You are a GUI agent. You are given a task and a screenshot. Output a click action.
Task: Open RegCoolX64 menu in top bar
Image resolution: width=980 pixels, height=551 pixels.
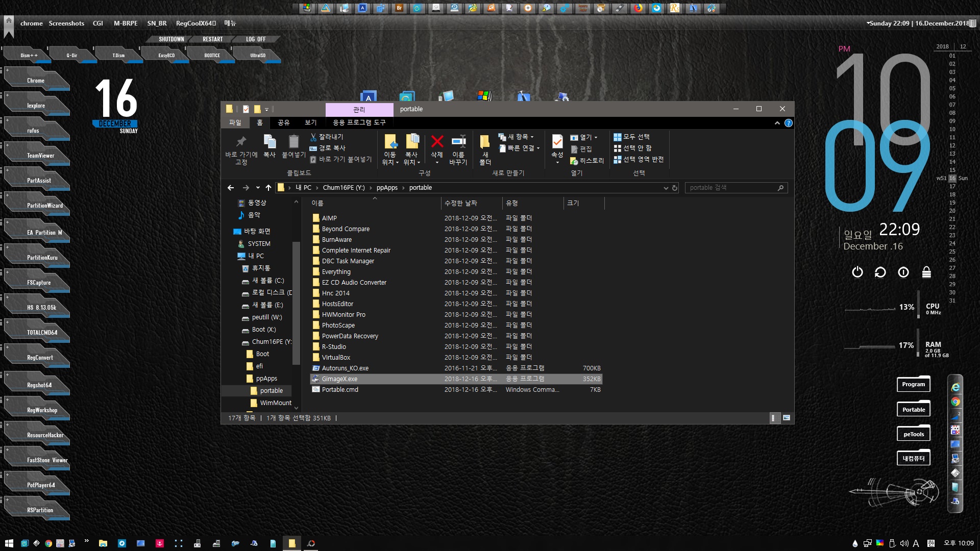click(196, 23)
